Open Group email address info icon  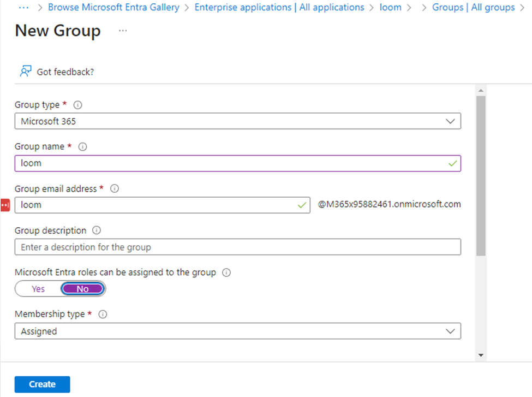115,188
